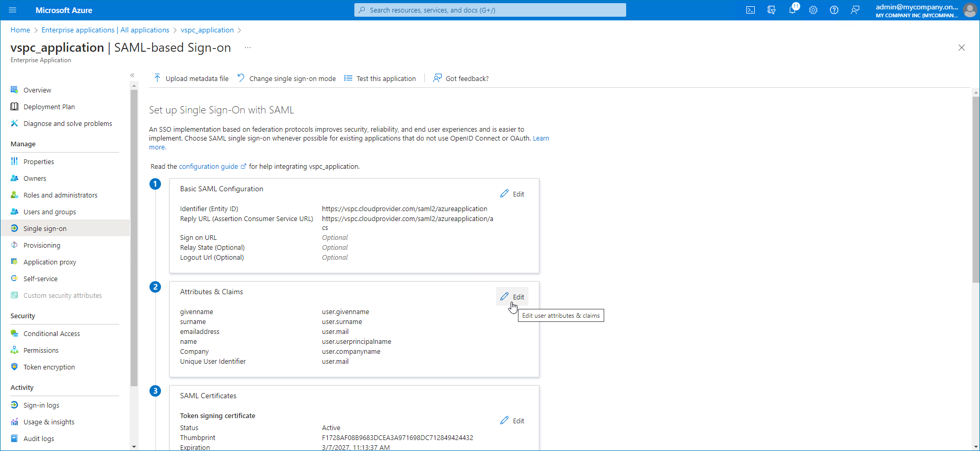Open Diagnose and solve problems

coord(65,123)
